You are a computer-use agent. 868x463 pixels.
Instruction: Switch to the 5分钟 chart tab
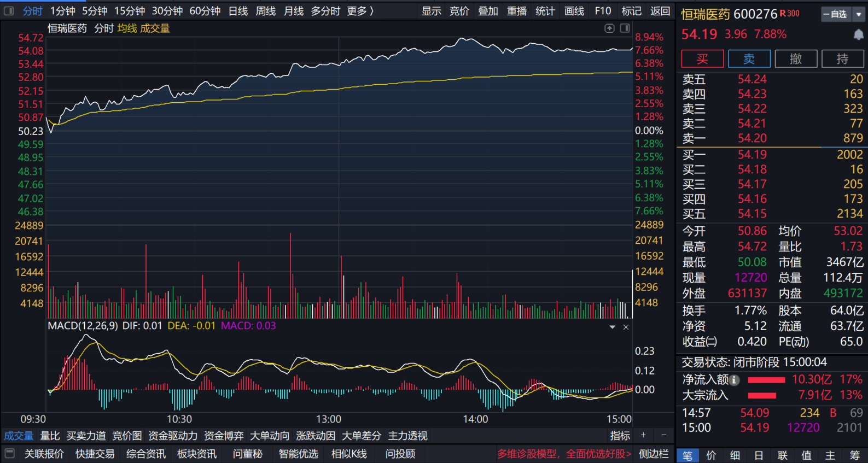click(x=95, y=11)
